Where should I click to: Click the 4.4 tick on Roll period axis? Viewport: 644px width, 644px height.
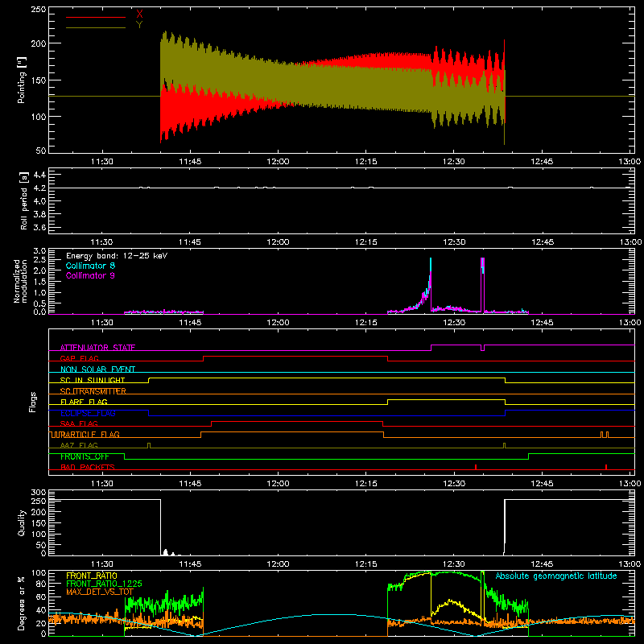coord(39,175)
